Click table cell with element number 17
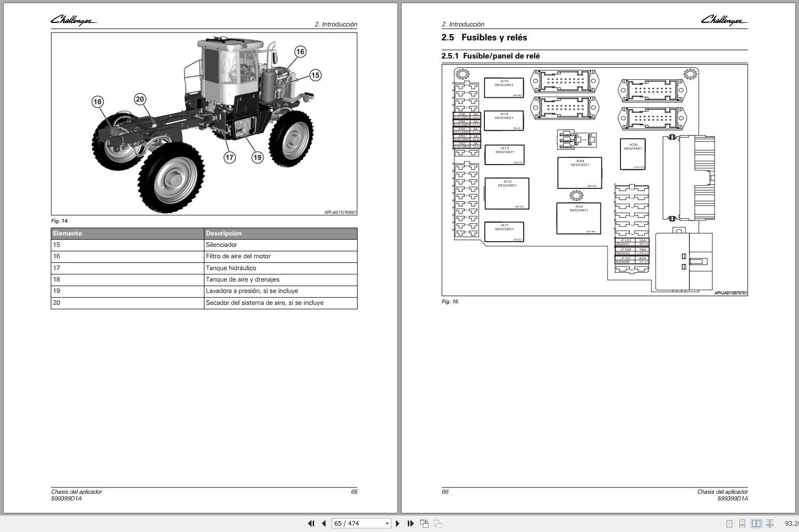799x532 pixels. tap(128, 268)
